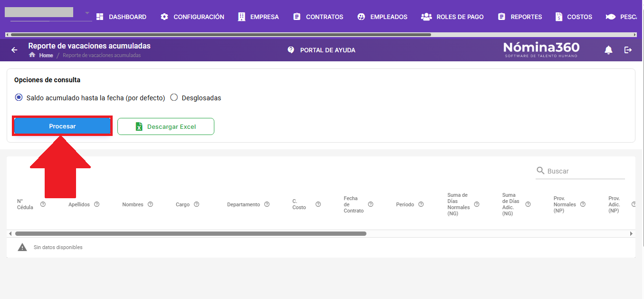
Task: Click the Departamento column header
Action: pos(243,204)
